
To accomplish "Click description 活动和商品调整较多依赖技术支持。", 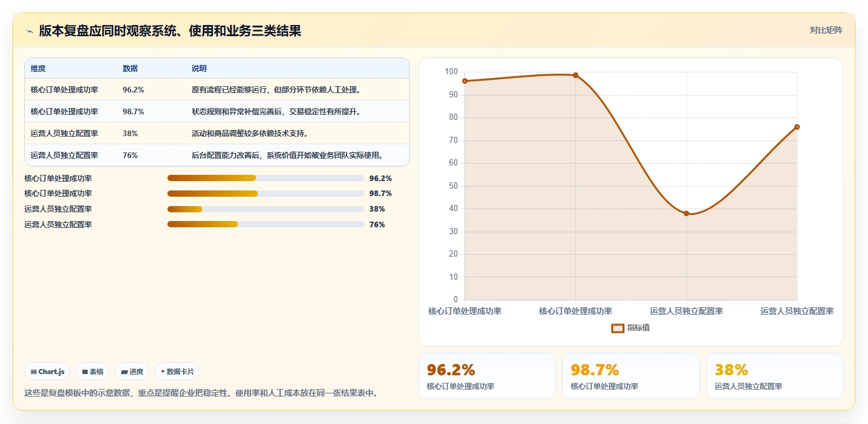I will (250, 134).
